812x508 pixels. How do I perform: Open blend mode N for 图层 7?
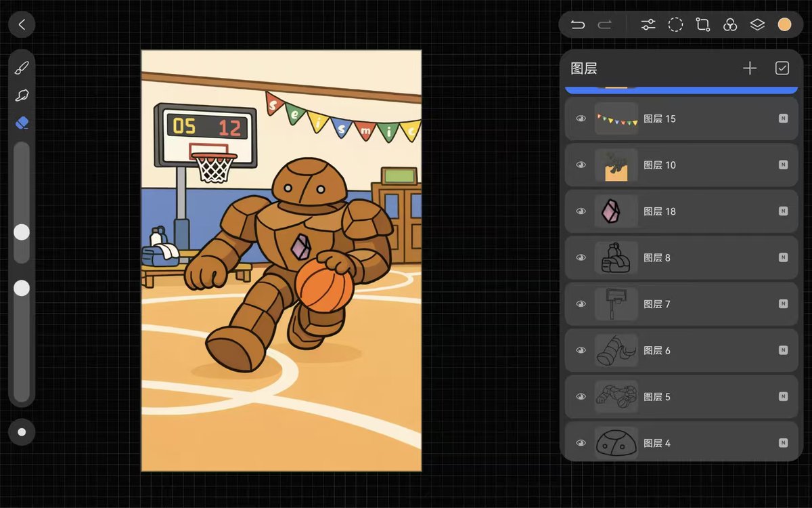(x=783, y=304)
